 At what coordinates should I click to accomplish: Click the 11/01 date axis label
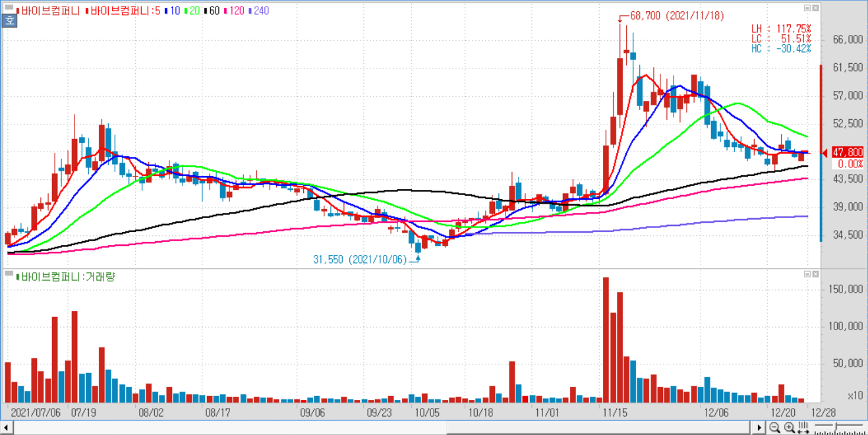click(548, 412)
